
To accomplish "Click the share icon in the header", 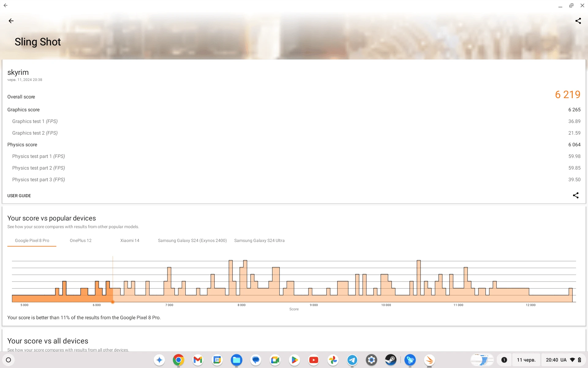I will click(578, 21).
